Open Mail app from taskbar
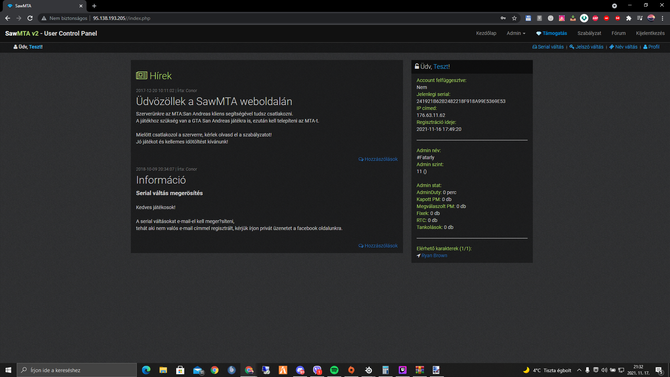670x377 pixels. (198, 370)
